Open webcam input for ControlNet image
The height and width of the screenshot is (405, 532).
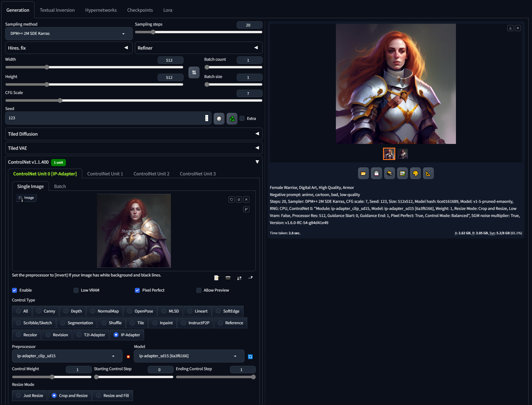[228, 278]
